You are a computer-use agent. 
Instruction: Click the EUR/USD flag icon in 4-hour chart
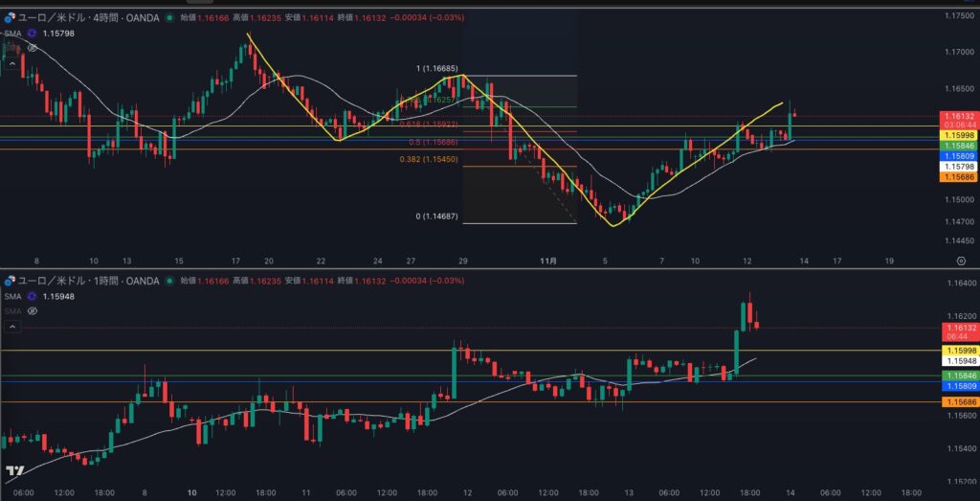tap(10, 17)
